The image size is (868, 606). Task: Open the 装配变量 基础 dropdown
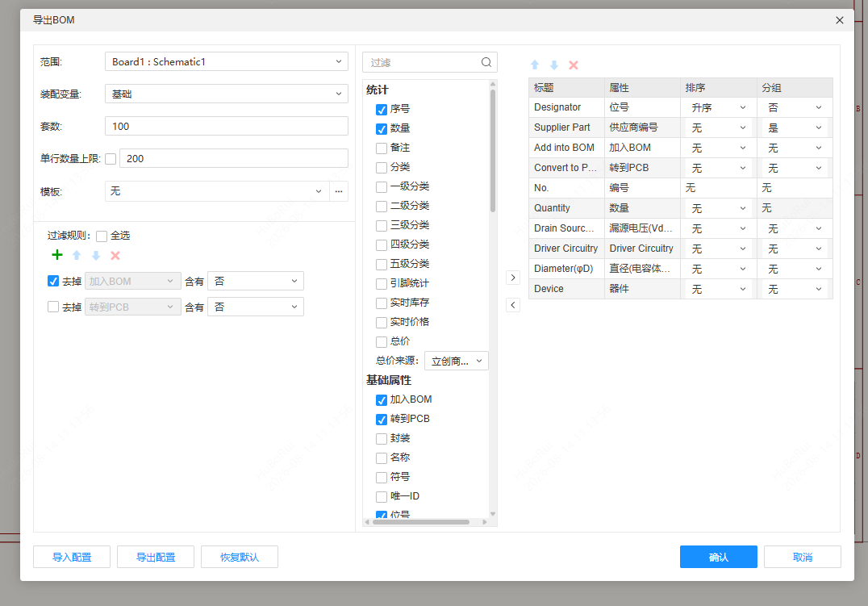pyautogui.click(x=227, y=94)
